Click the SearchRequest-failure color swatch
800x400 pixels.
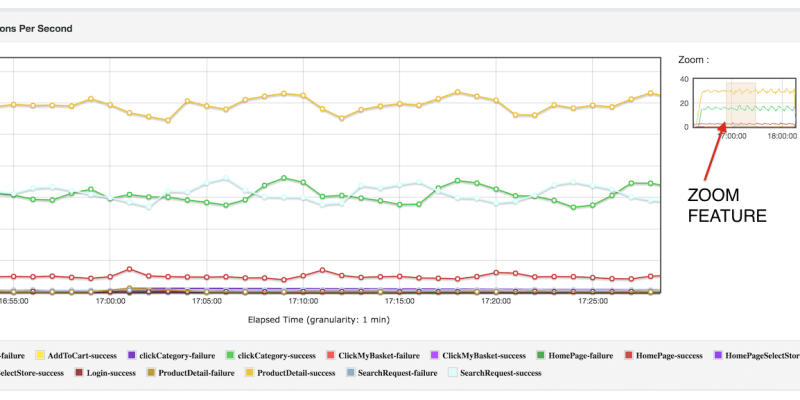click(x=351, y=373)
